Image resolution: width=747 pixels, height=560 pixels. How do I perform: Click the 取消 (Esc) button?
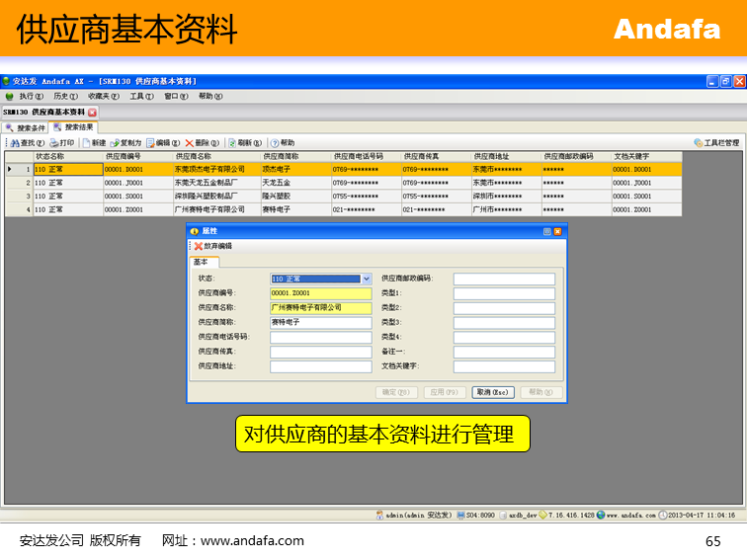tap(493, 392)
